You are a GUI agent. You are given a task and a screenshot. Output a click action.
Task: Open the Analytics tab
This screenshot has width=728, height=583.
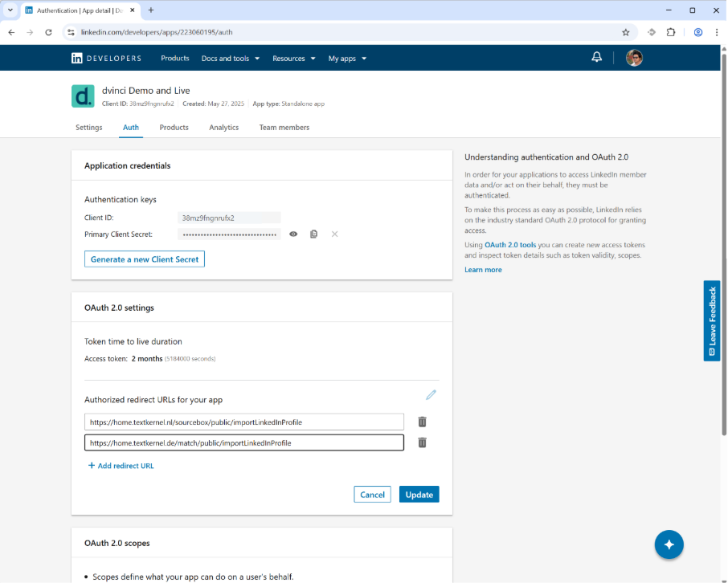coord(224,127)
